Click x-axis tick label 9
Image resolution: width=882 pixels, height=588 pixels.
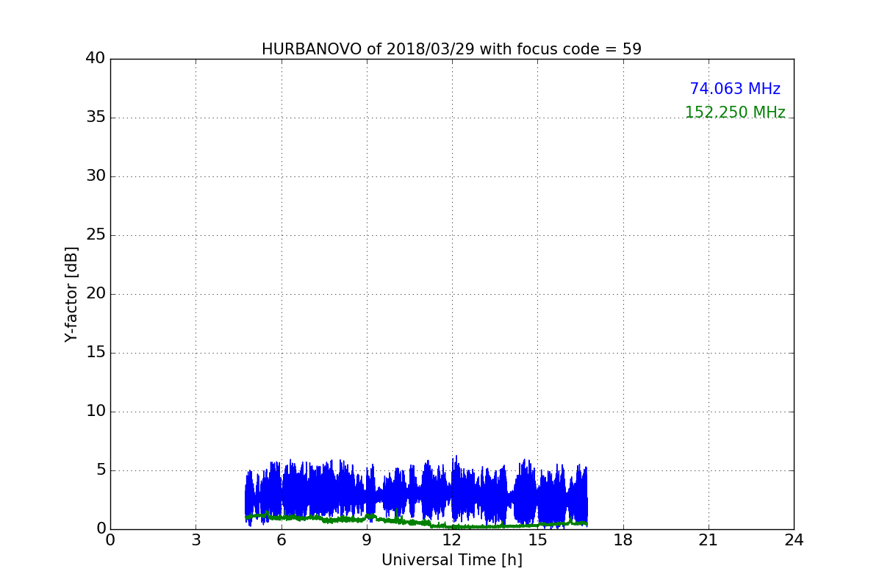point(367,540)
